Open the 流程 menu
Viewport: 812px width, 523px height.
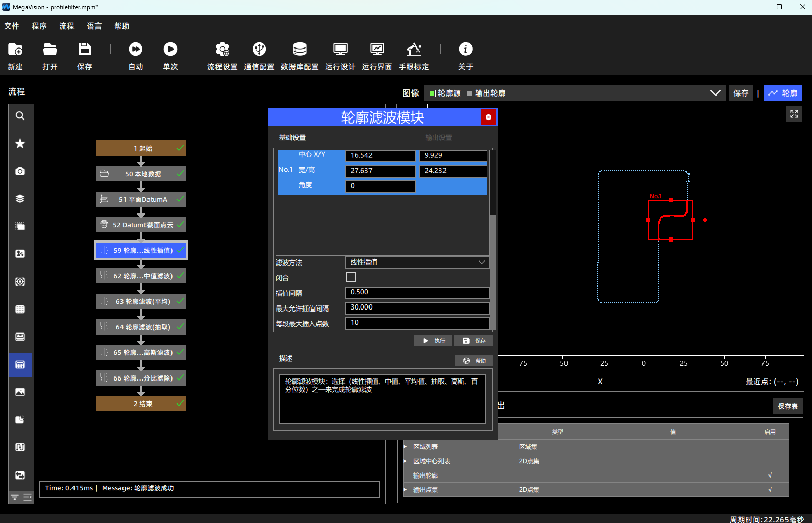coord(67,26)
